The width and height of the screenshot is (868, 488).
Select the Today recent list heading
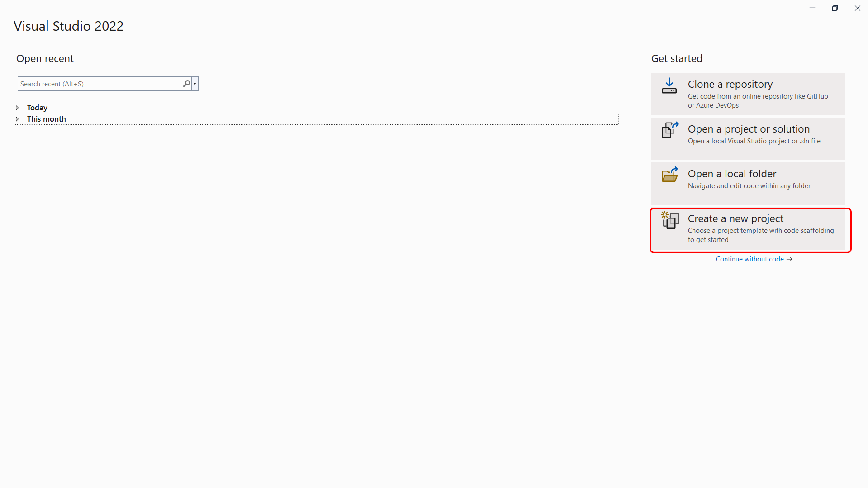pos(37,108)
